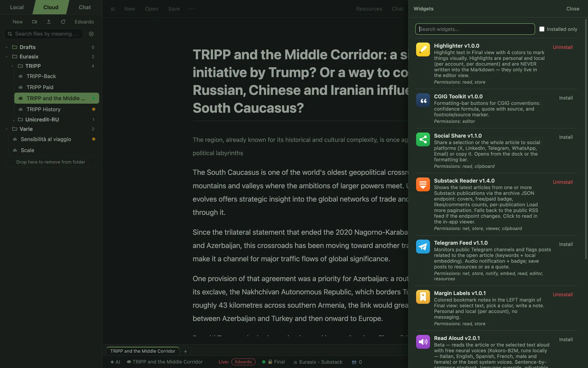Open the TRIPP History file
This screenshot has height=368, width=588.
[x=57, y=109]
